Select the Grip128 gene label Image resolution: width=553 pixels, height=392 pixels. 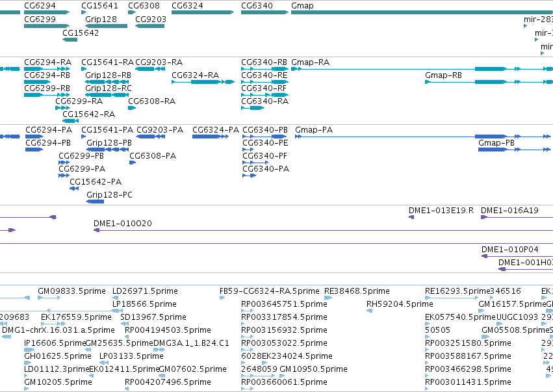click(101, 19)
